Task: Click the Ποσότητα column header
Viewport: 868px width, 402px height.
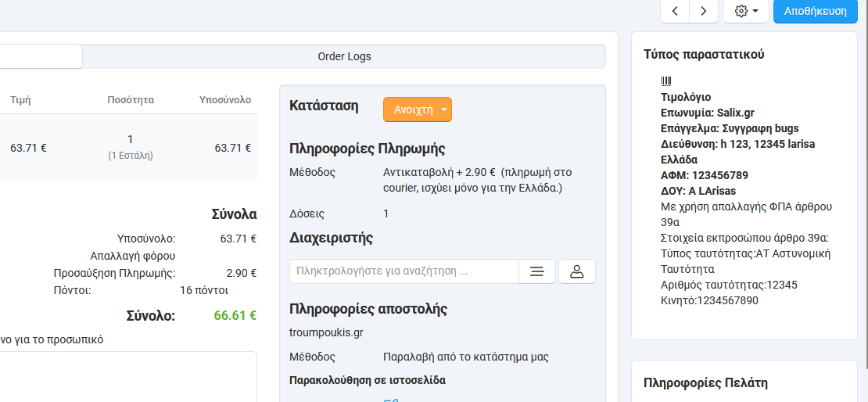Action: tap(131, 99)
